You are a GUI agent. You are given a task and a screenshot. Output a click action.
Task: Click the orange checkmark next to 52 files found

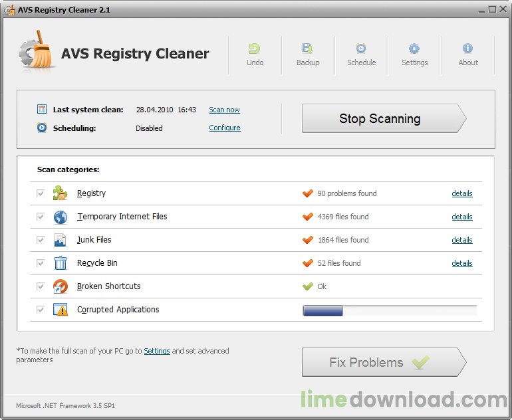pyautogui.click(x=308, y=263)
